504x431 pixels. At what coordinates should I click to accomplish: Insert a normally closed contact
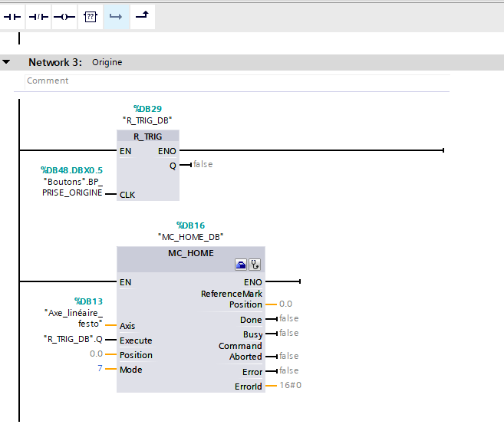coord(38,17)
